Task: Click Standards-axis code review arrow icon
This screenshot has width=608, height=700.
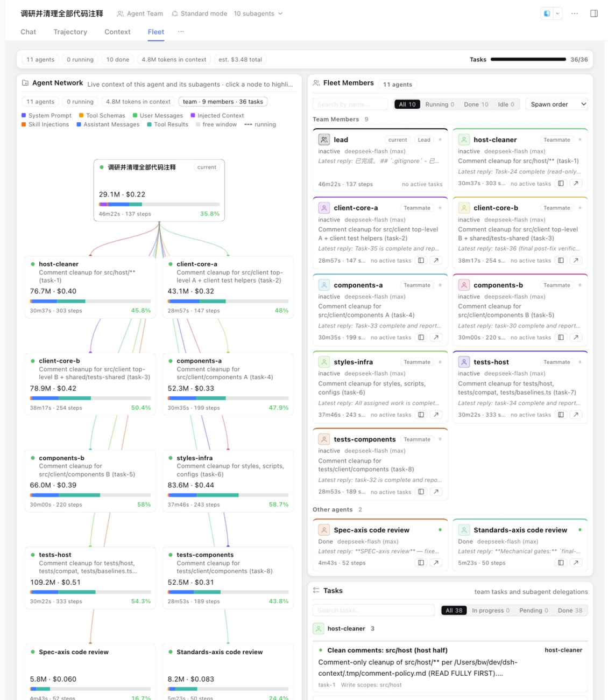Action: [x=576, y=563]
